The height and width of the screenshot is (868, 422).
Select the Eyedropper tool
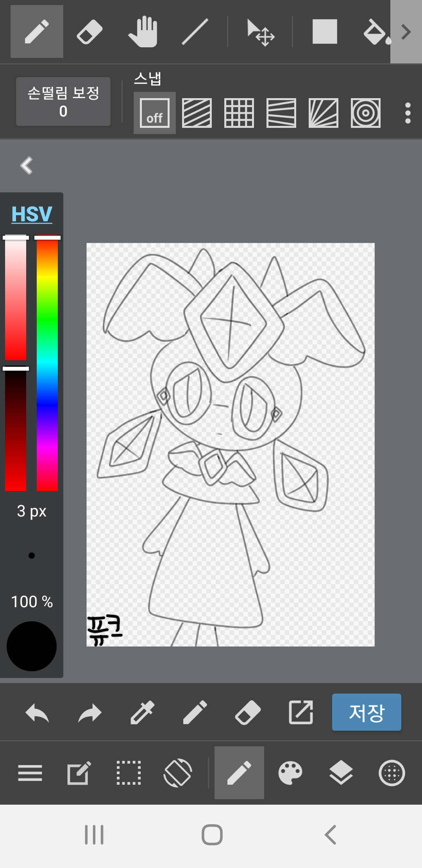coord(143,713)
